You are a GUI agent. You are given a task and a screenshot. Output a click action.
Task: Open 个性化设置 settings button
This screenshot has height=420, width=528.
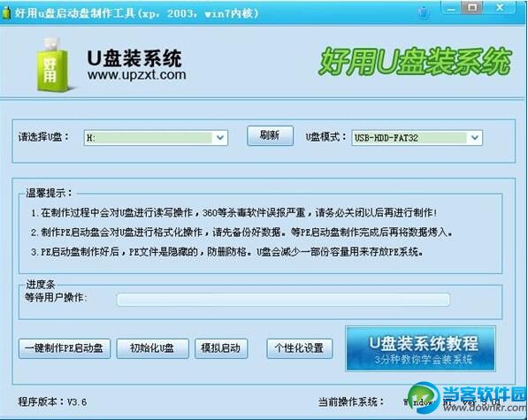pos(299,348)
